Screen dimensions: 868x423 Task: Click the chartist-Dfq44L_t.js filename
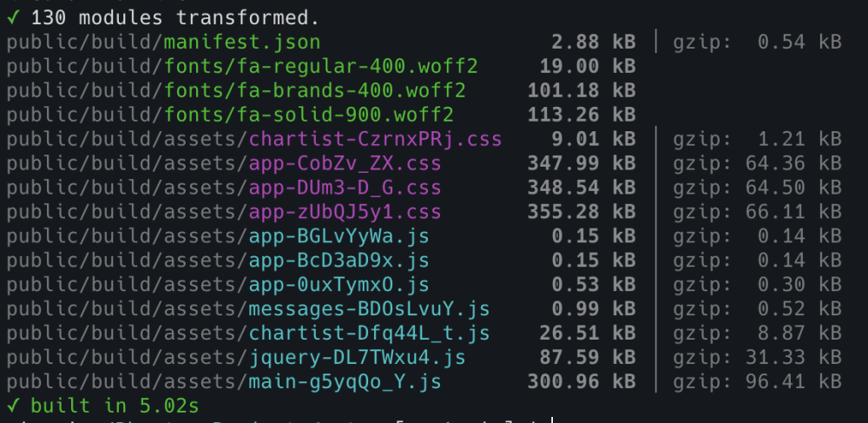click(369, 333)
